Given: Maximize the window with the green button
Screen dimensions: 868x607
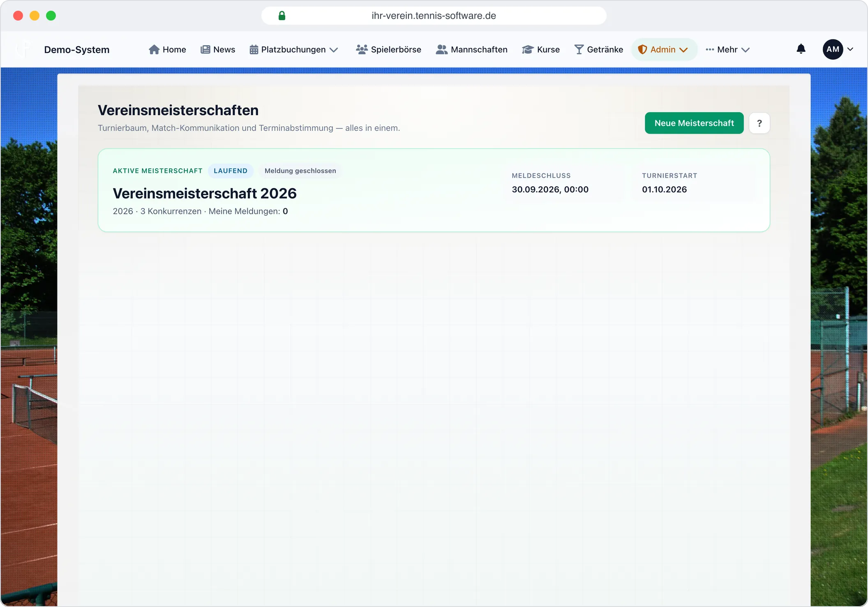Looking at the screenshot, I should pyautogui.click(x=51, y=16).
